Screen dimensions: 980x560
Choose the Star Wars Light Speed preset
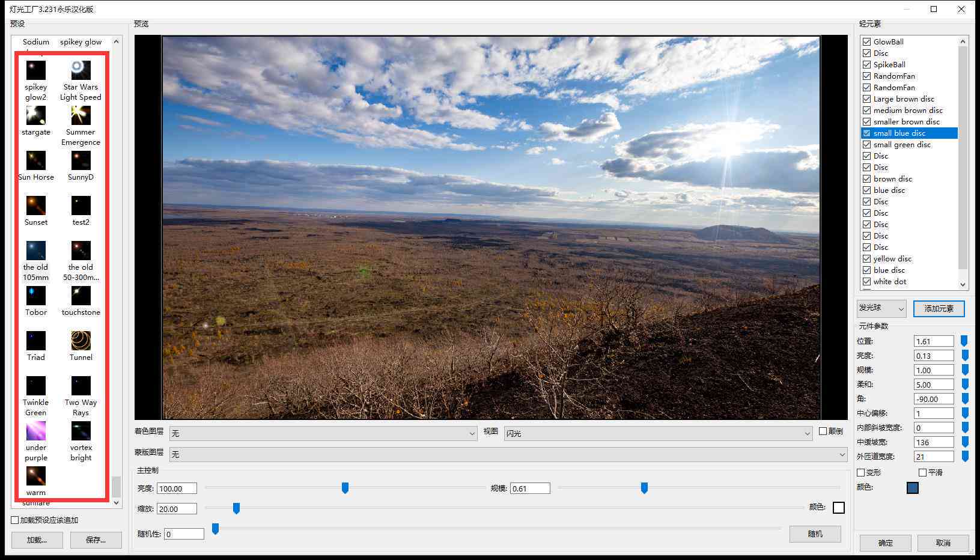pos(81,70)
